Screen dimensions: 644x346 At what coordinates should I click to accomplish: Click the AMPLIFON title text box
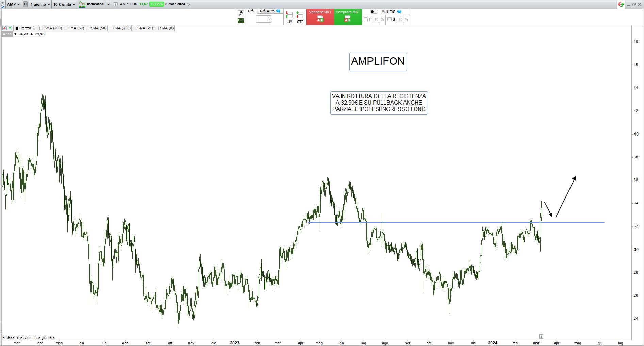point(378,62)
